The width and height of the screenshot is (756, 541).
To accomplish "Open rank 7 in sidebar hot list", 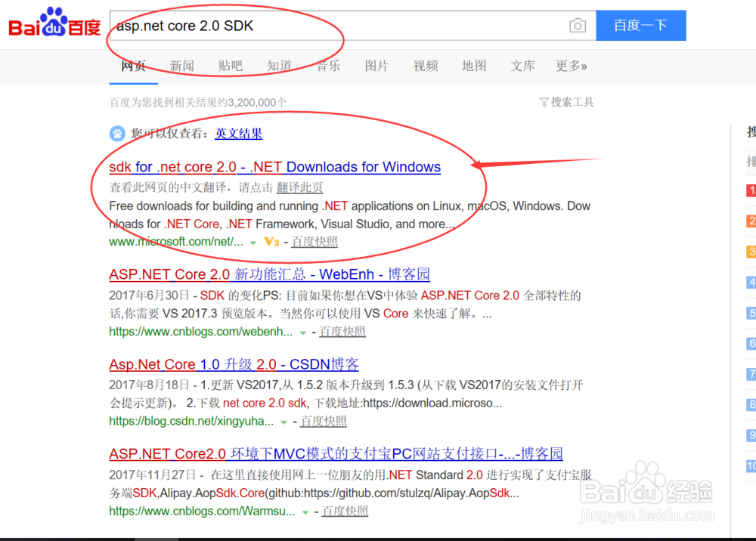I will [x=751, y=374].
